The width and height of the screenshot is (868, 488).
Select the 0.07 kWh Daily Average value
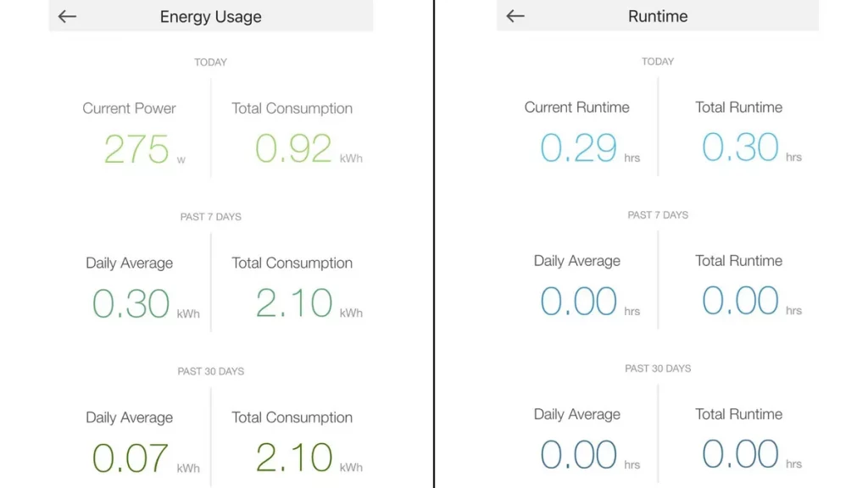coord(131,458)
